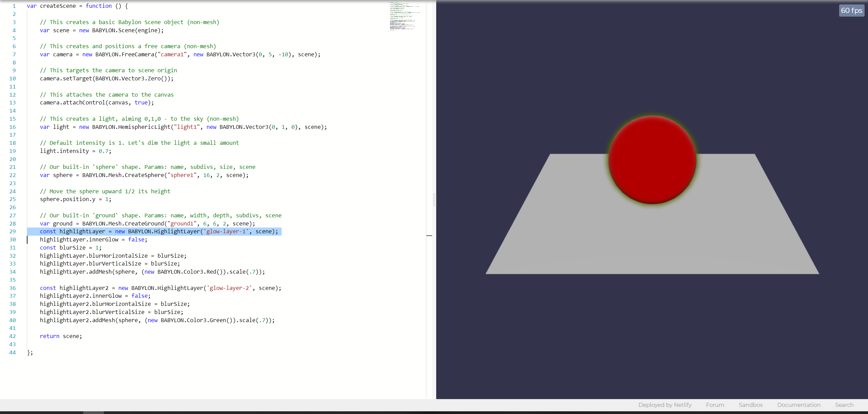Click the comment 'This targets the camera' line
Screen dimensions: 868x414
pos(108,70)
